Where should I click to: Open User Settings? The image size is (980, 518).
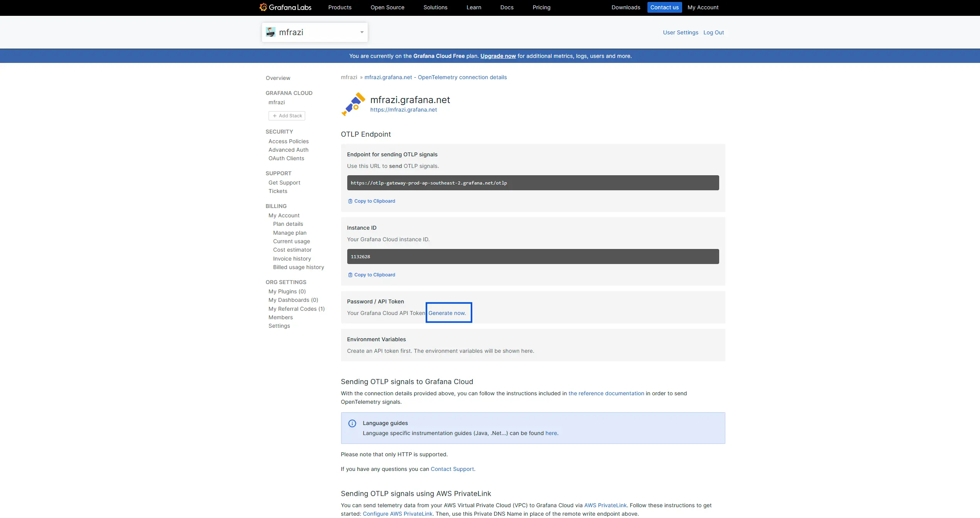point(681,32)
